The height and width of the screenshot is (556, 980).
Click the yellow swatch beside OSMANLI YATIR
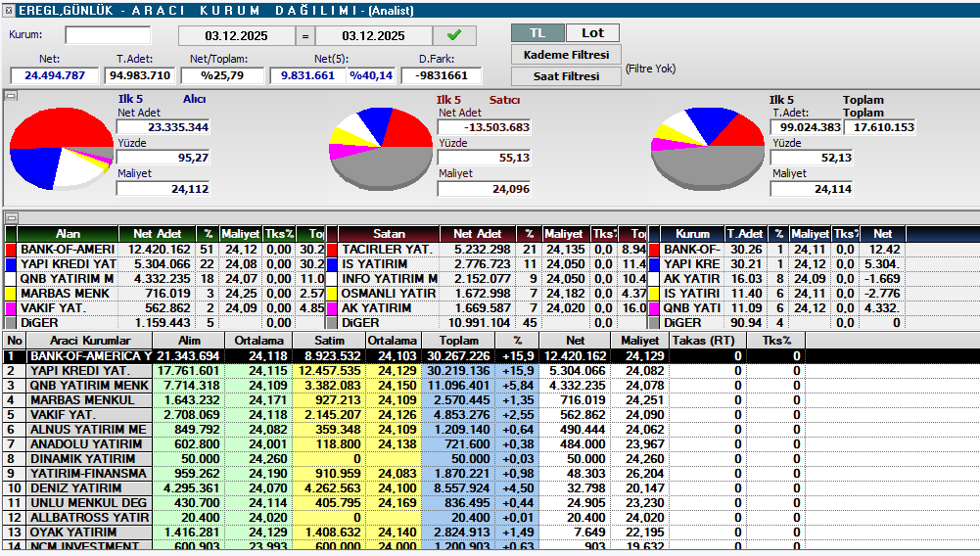(x=332, y=294)
